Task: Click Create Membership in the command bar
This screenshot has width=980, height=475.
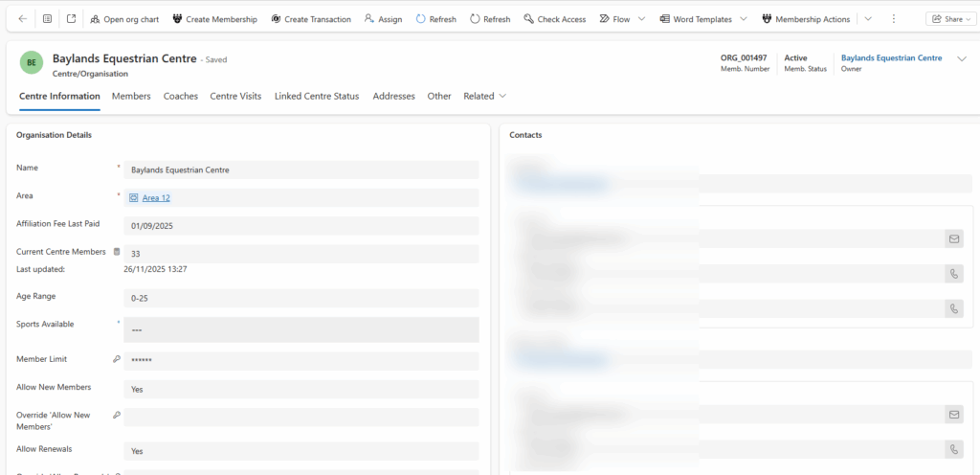Action: [x=214, y=19]
